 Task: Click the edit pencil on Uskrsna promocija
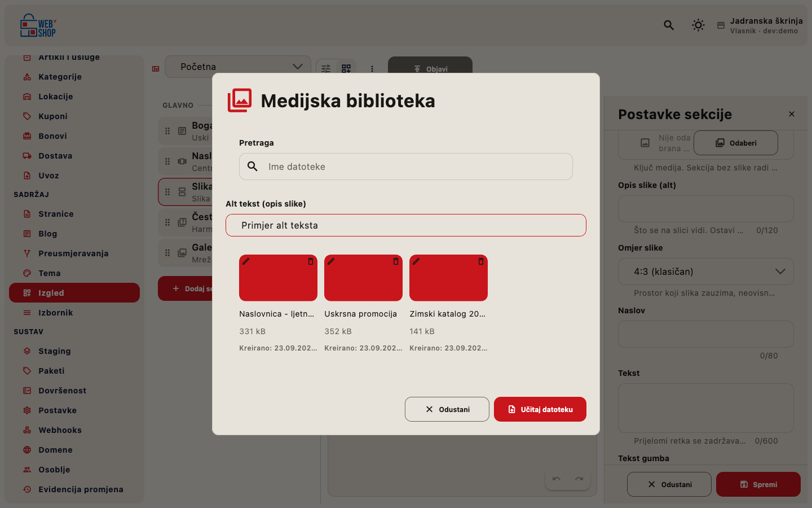(x=331, y=261)
